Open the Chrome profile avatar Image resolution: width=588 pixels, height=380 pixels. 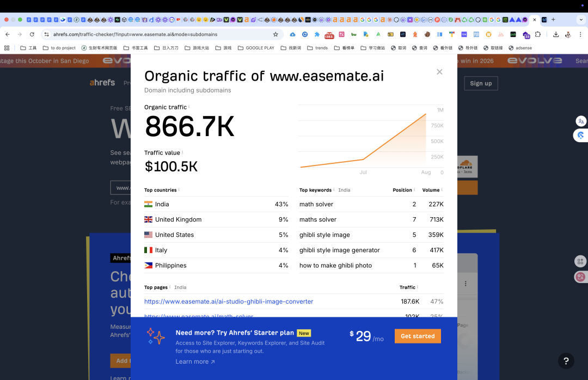(568, 34)
